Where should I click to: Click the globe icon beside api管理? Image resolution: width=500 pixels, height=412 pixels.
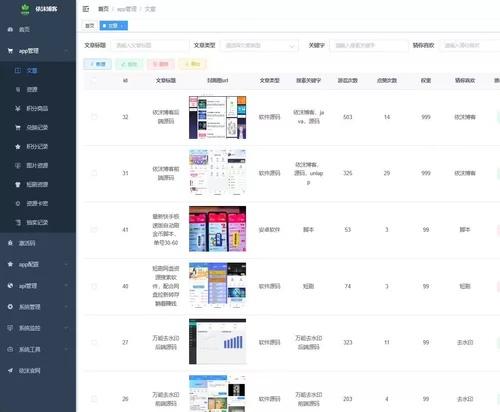(10, 286)
